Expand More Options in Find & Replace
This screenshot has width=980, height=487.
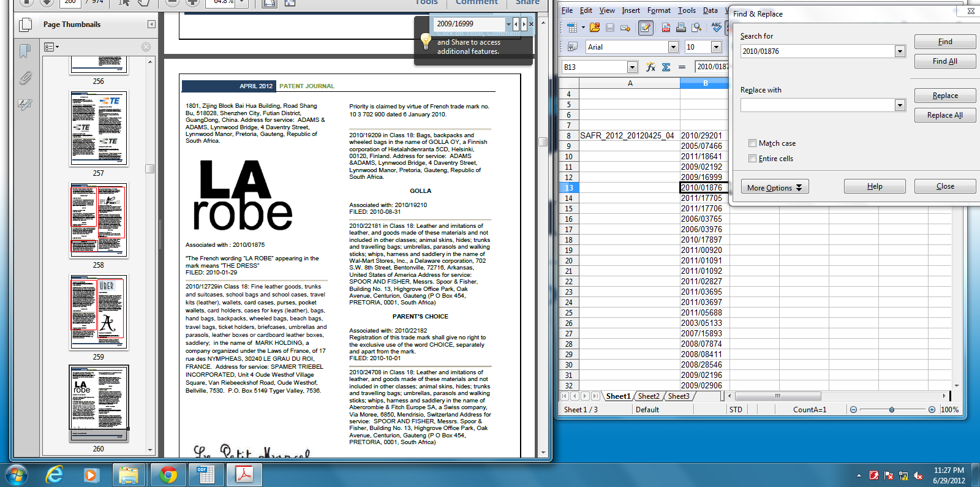(x=775, y=187)
